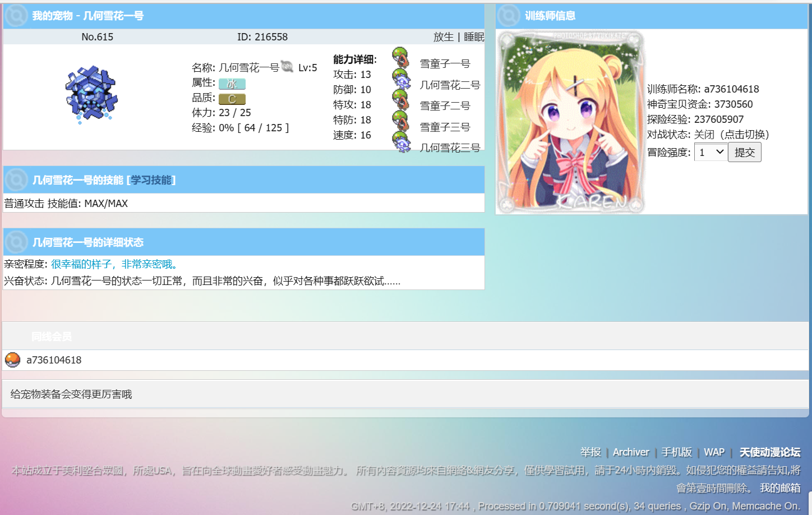Image resolution: width=812 pixels, height=515 pixels.
Task: Click the circle icon in the skills panel header
Action: click(x=16, y=180)
